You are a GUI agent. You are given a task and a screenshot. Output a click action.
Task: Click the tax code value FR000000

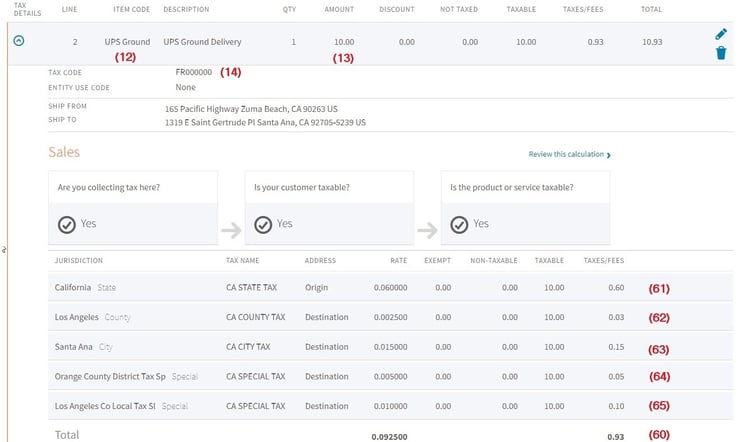point(194,72)
